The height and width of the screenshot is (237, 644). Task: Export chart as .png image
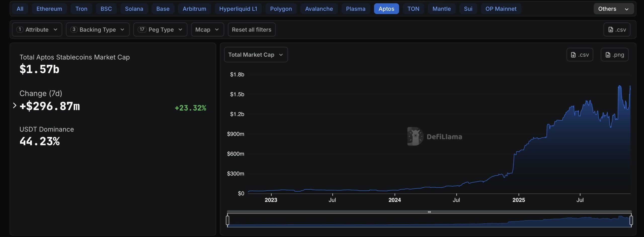(614, 55)
